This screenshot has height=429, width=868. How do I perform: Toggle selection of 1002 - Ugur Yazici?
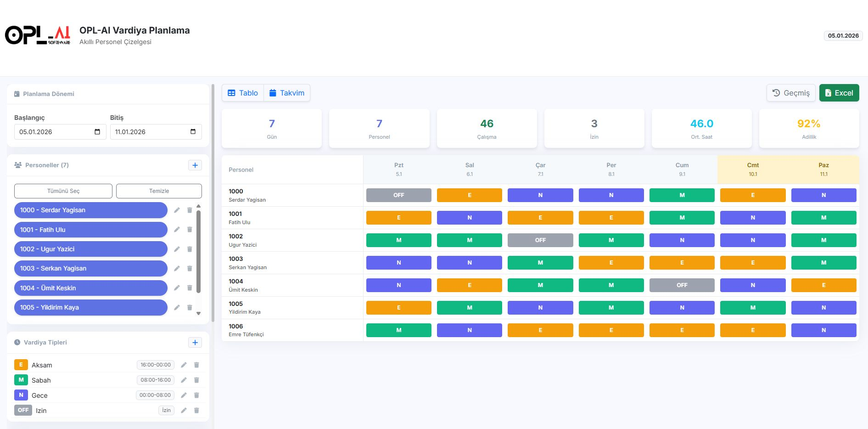(90, 249)
